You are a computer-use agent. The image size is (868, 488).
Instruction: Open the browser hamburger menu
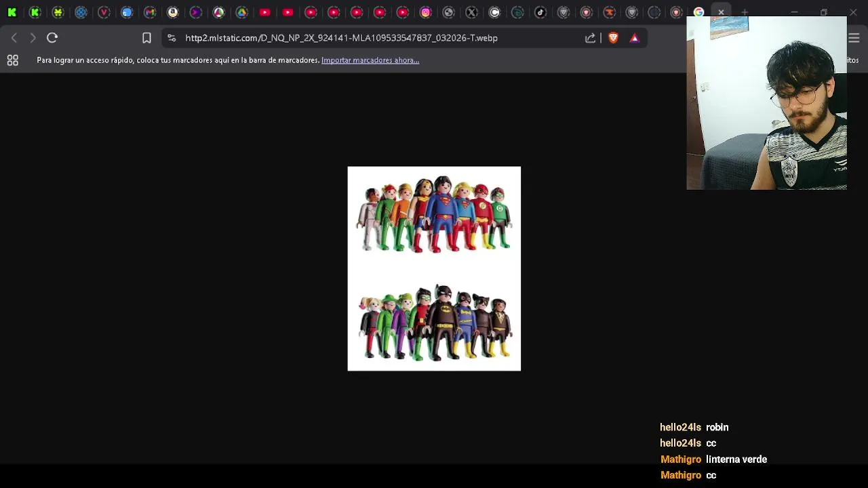pyautogui.click(x=854, y=38)
